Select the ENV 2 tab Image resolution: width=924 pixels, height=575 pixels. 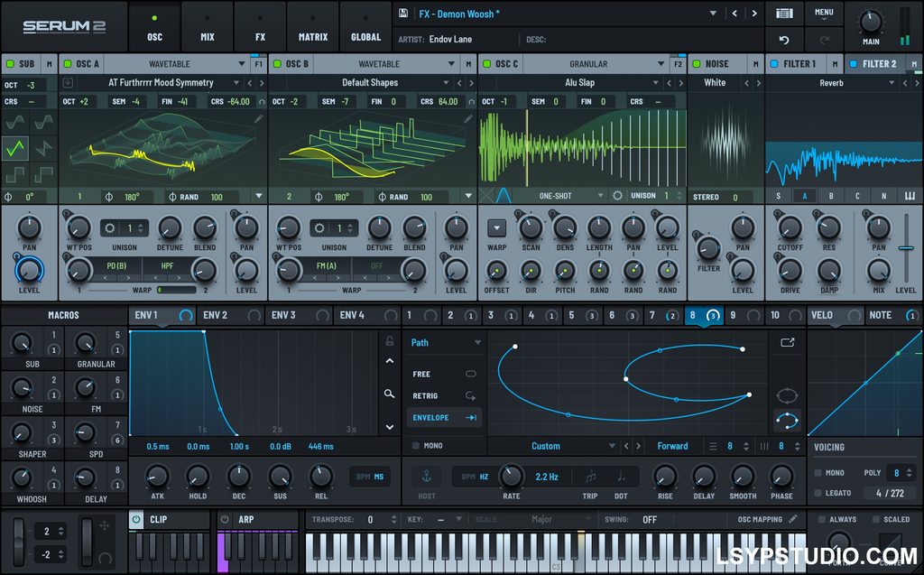click(231, 316)
